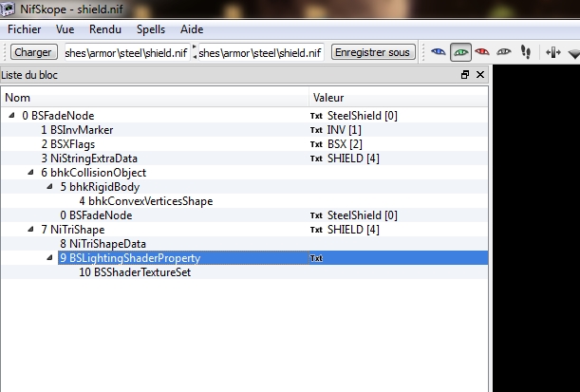Click SHIELD [4] value in NiTriShape row
580x392 pixels.
pyautogui.click(x=353, y=230)
